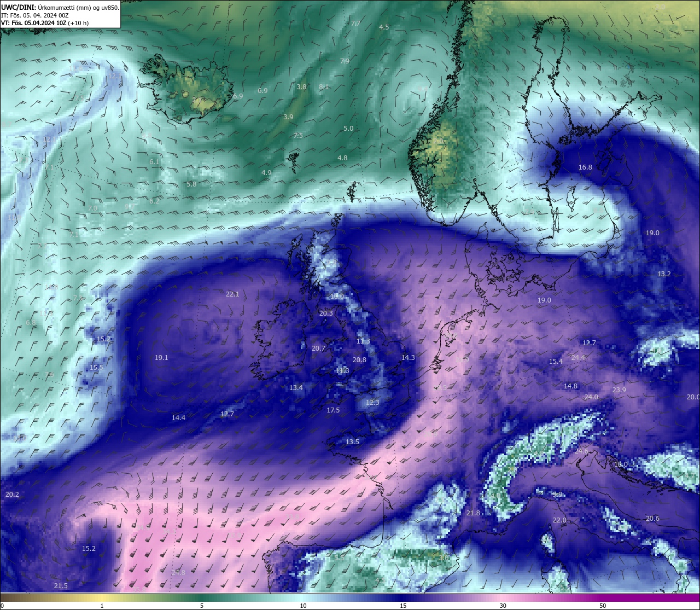Click the 15.5 value west of Ireland
The image size is (700, 610).
point(96,368)
